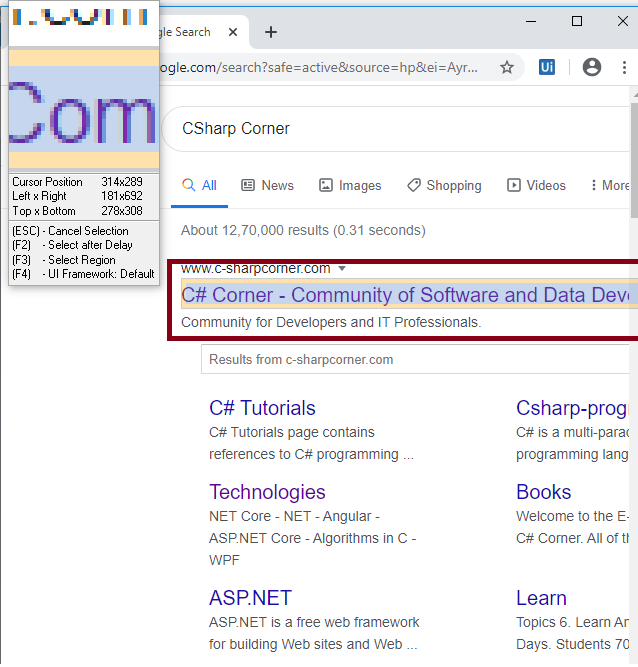Click the Shopping tab tag icon
The width and height of the screenshot is (638, 667).
pyautogui.click(x=414, y=185)
